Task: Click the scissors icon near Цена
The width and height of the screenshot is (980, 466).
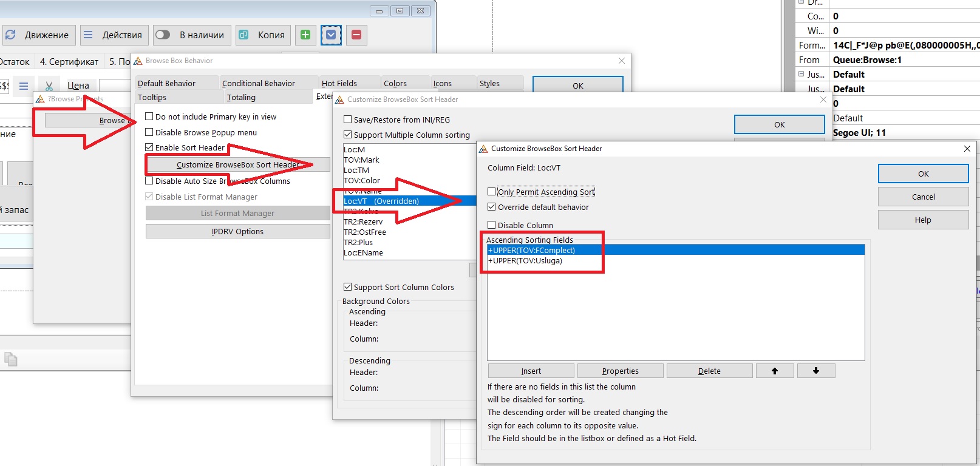Action: coord(49,86)
